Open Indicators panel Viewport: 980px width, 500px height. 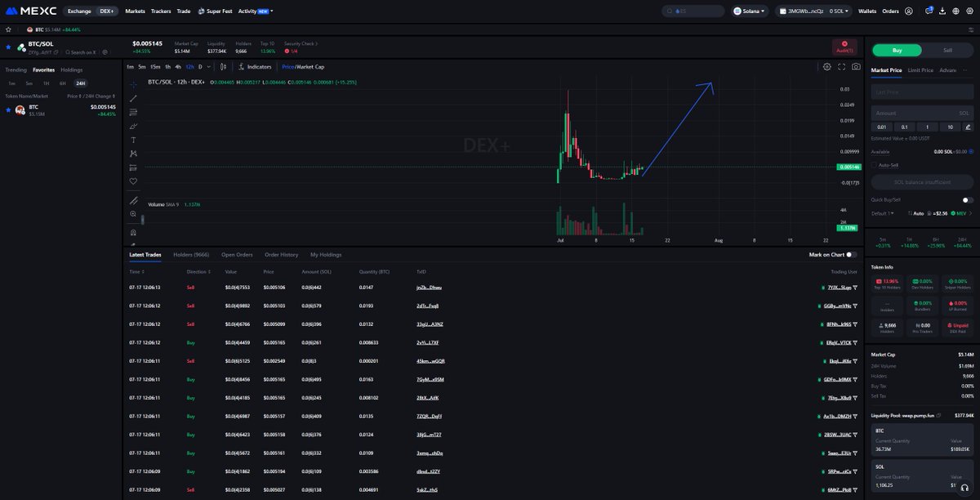255,67
